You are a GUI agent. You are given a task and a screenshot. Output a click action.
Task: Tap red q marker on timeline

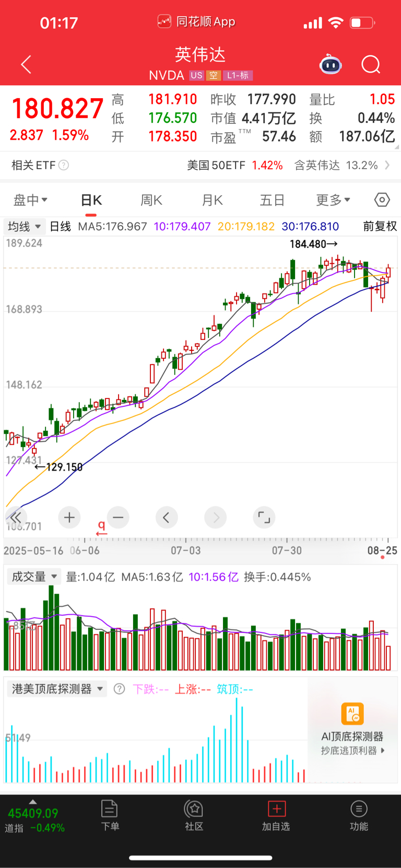[x=102, y=527]
